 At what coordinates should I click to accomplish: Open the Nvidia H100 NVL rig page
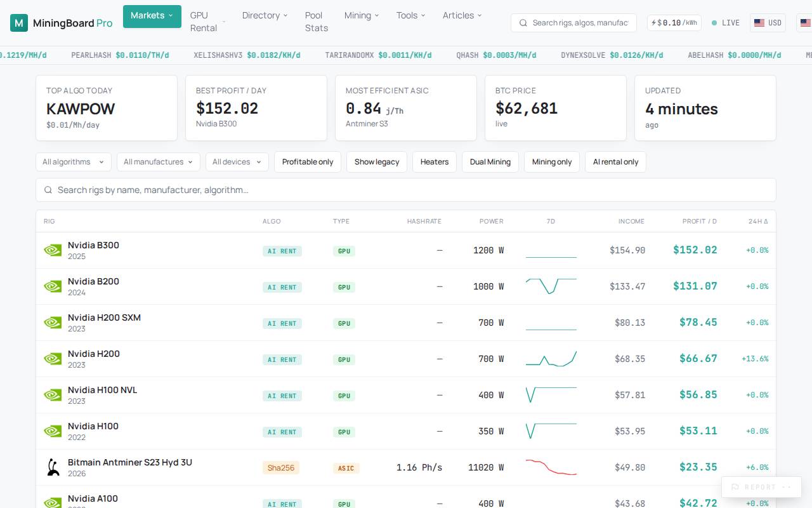[x=102, y=390]
